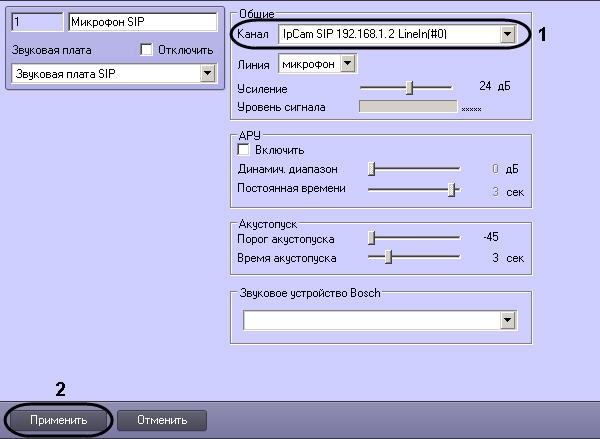The width and height of the screenshot is (600, 439).
Task: Open the Канал channel dropdown
Action: pyautogui.click(x=508, y=35)
